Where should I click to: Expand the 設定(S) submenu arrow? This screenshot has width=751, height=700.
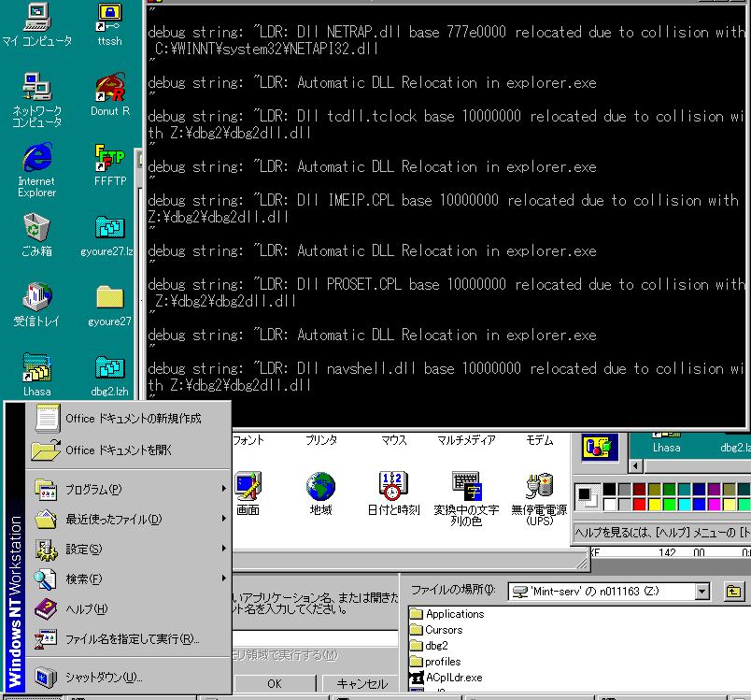223,548
